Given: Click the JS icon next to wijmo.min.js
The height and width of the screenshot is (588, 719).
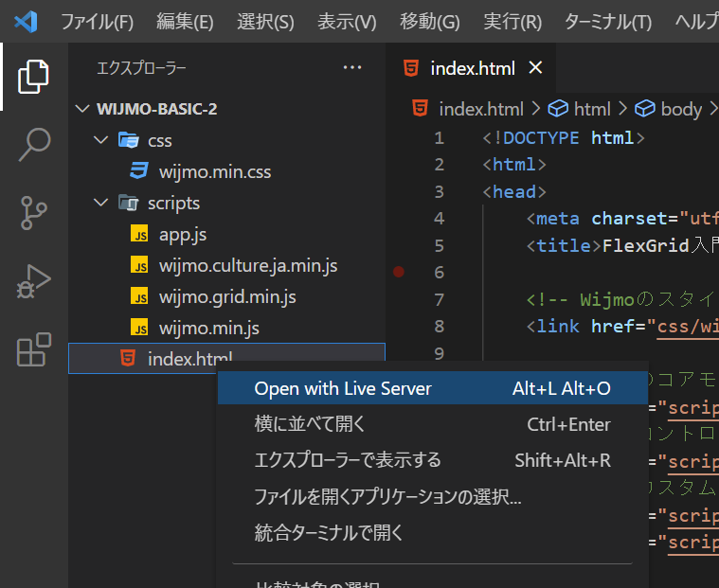Looking at the screenshot, I should click(139, 328).
